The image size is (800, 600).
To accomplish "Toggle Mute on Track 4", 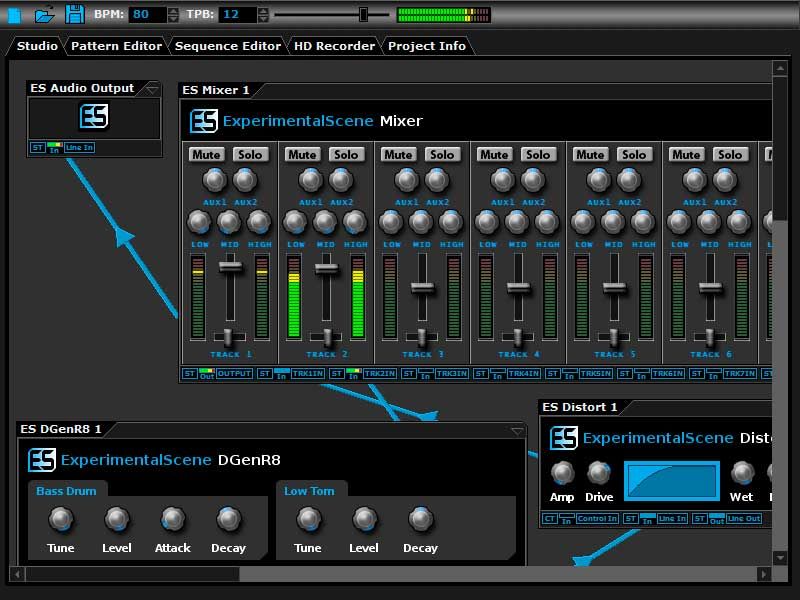I will pos(494,154).
